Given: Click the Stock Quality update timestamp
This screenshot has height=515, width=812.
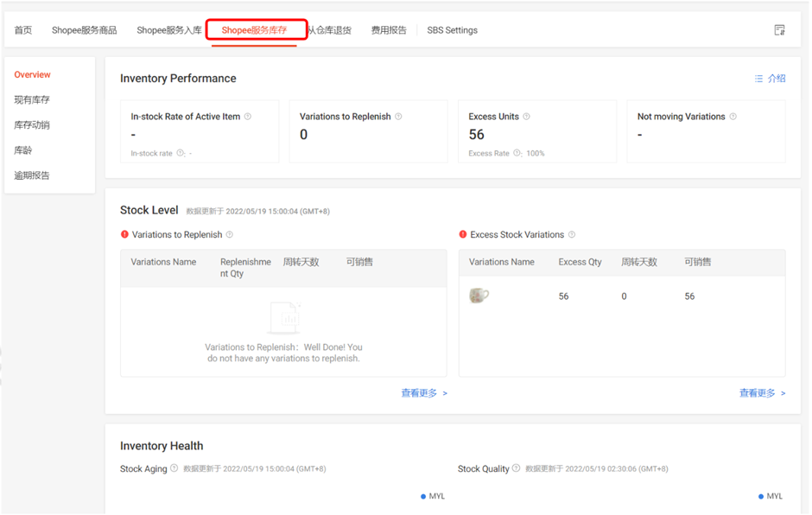Looking at the screenshot, I should 597,469.
